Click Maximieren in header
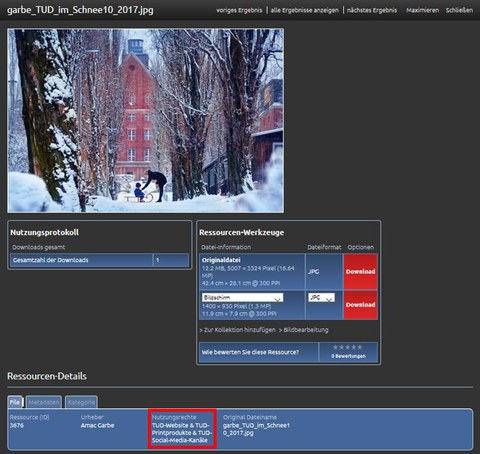 tap(422, 10)
